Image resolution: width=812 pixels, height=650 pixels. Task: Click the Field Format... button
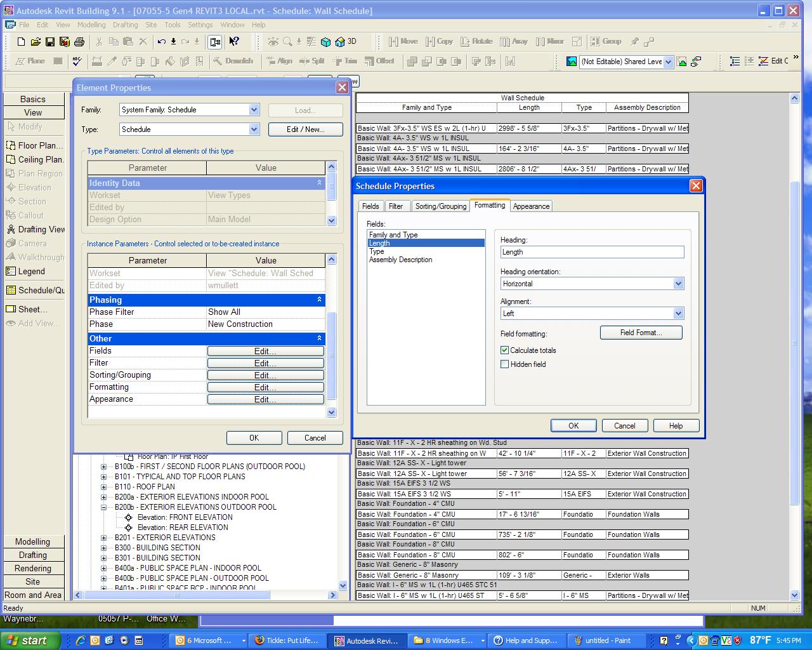point(641,333)
